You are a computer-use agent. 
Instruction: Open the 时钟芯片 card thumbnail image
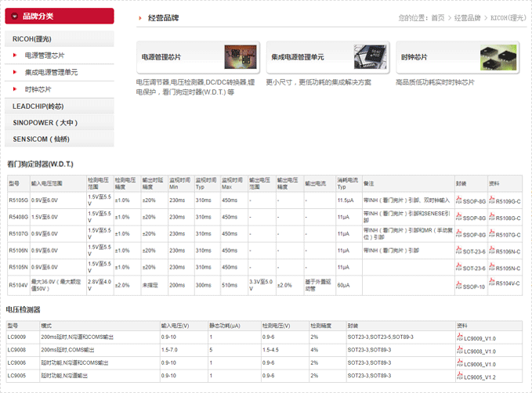[x=498, y=58]
